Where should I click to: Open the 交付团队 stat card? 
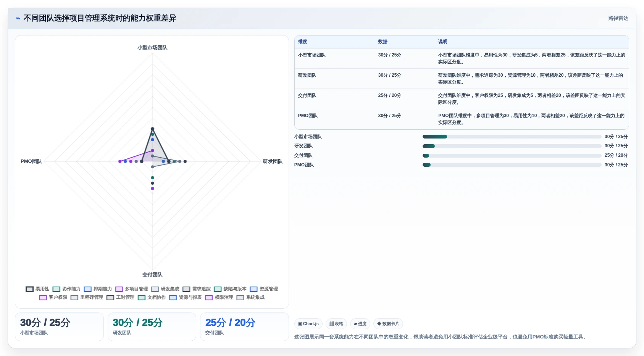point(244,327)
